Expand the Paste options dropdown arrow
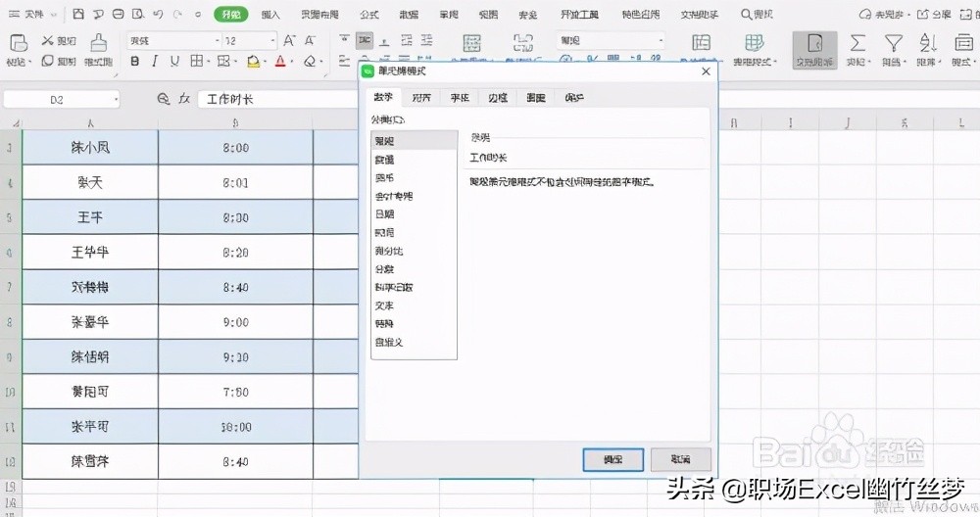Image resolution: width=980 pixels, height=517 pixels. tap(29, 63)
